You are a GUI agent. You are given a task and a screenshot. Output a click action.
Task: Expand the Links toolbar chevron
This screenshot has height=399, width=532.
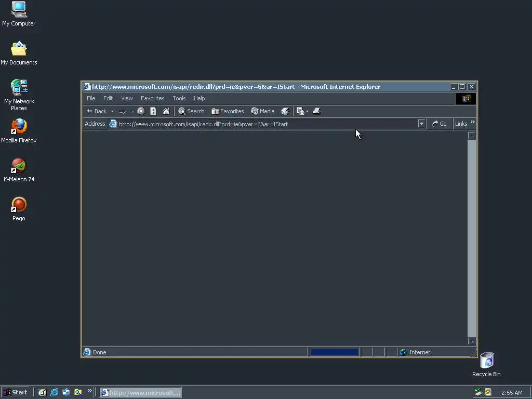(x=473, y=122)
